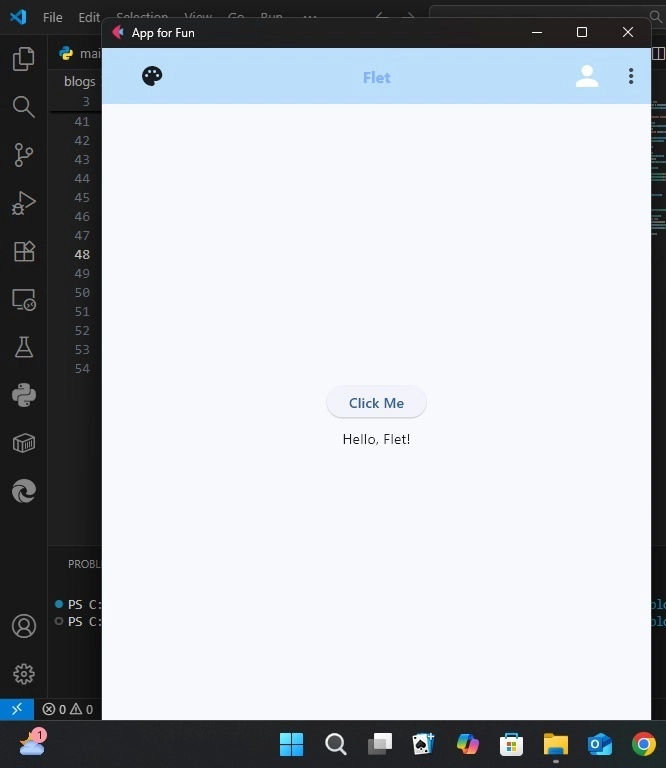This screenshot has width=666, height=768.
Task: Open the Python extension view in VS Code
Action: [24, 395]
